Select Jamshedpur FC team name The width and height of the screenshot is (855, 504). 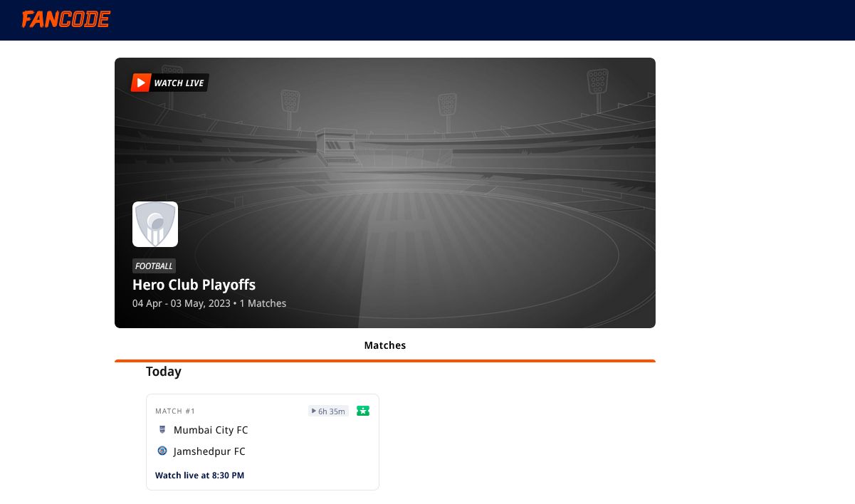point(209,451)
